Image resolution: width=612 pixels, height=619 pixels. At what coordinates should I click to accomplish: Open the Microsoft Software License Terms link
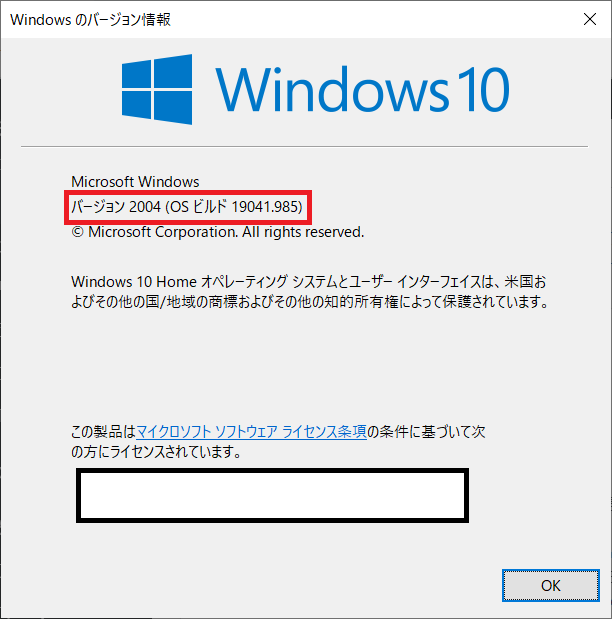(x=252, y=431)
